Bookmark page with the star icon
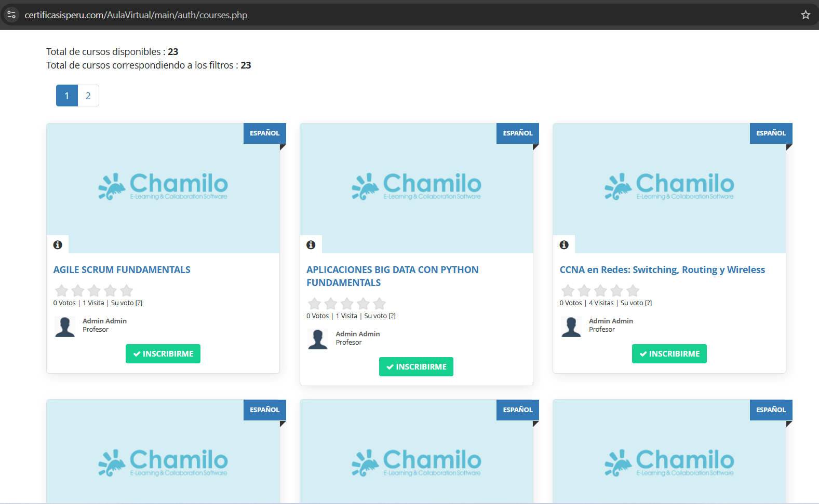This screenshot has height=504, width=819. pyautogui.click(x=805, y=15)
